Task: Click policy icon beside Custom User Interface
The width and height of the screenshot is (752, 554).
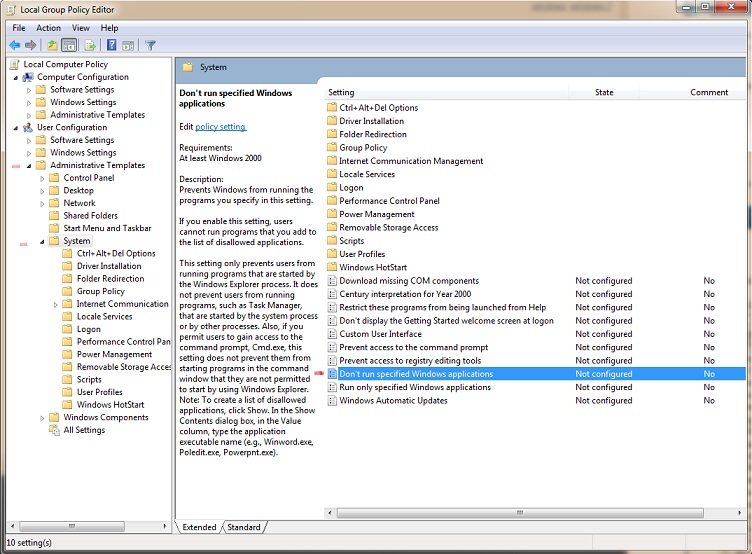Action: tap(332, 334)
